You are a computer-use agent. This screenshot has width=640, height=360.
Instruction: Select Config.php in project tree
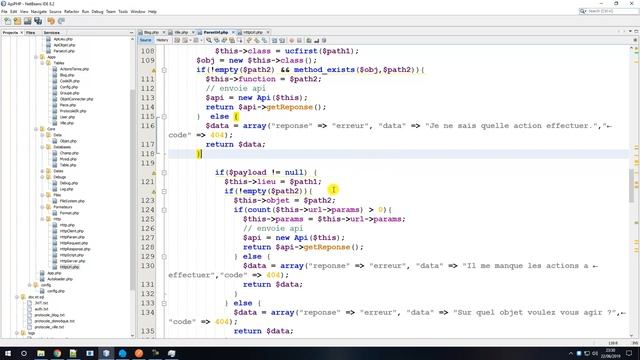[69, 87]
